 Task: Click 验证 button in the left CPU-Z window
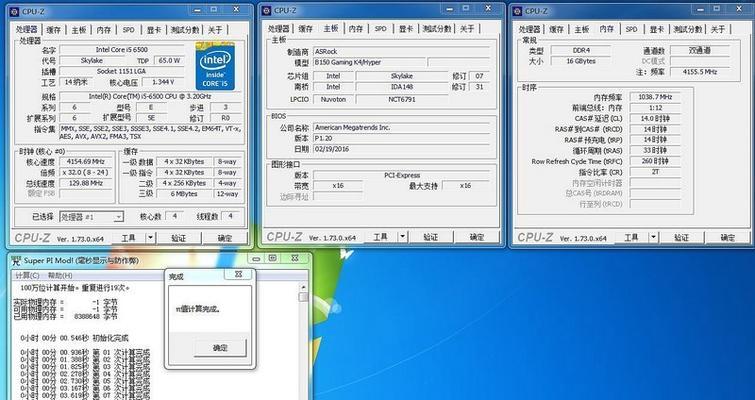179,238
